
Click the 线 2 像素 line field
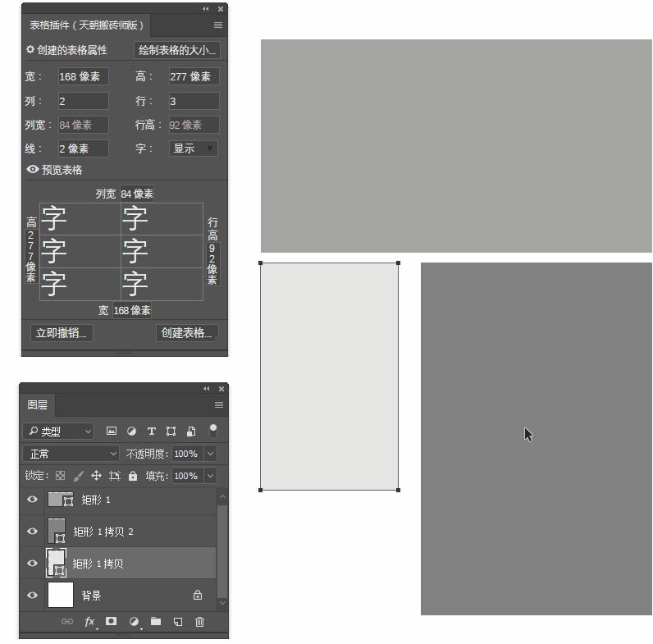coord(84,148)
